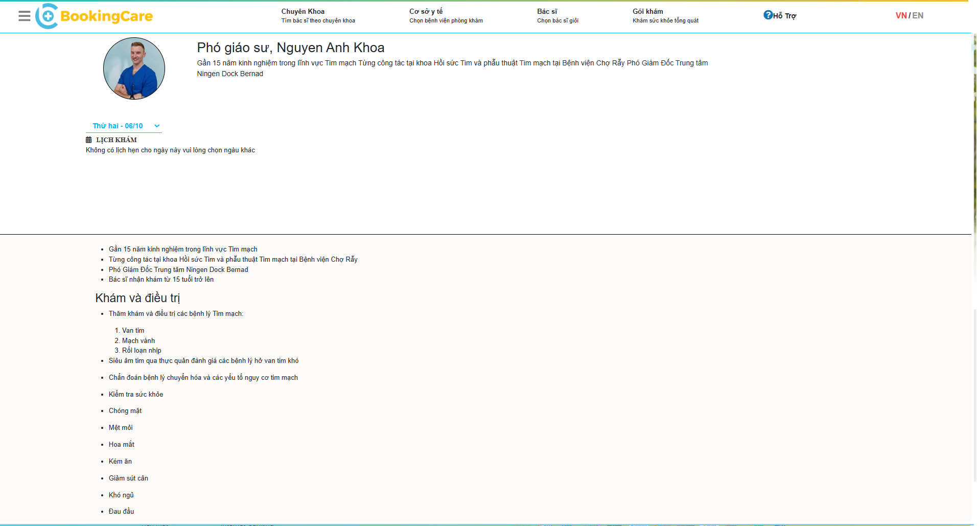Open the Chuyên Khoa menu item
Viewport: 980px width, 526px height.
pyautogui.click(x=302, y=11)
